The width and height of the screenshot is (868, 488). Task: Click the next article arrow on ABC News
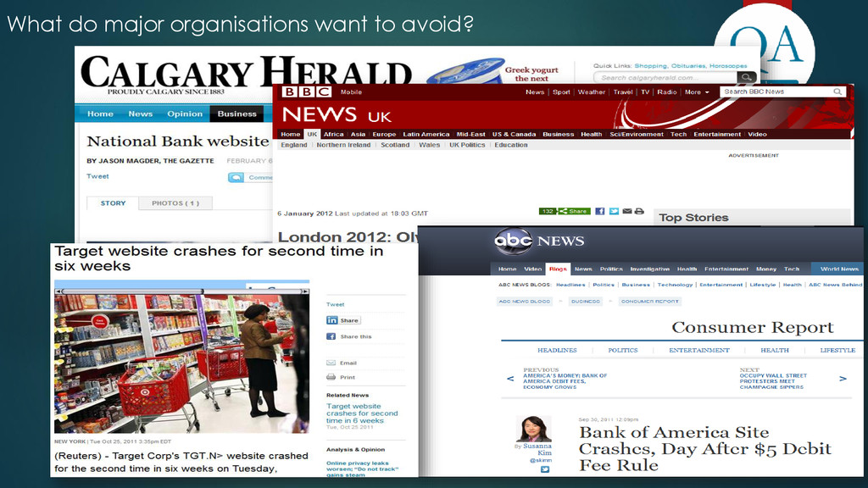click(x=843, y=379)
